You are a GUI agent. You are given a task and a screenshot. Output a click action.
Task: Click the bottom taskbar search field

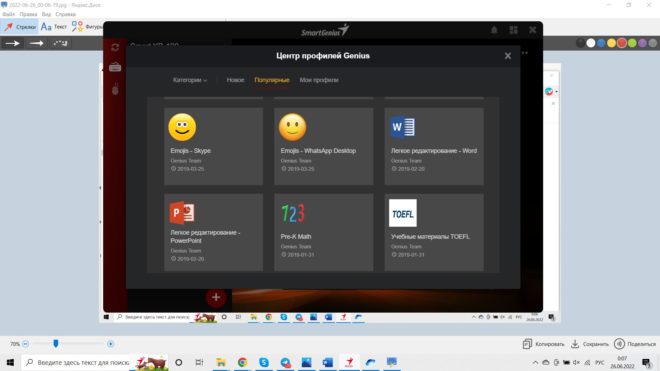(x=95, y=362)
